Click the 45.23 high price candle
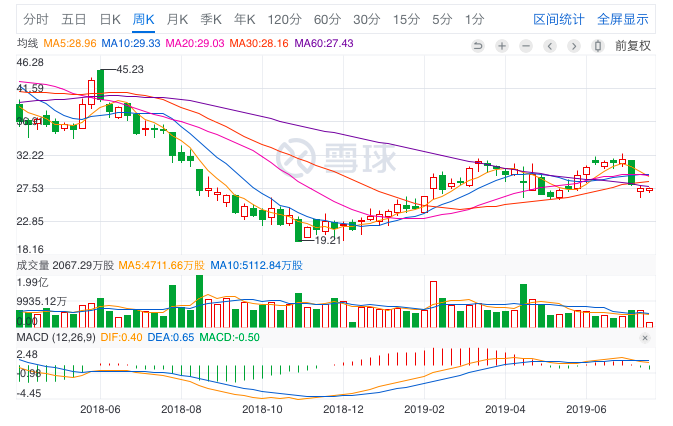 [100, 85]
